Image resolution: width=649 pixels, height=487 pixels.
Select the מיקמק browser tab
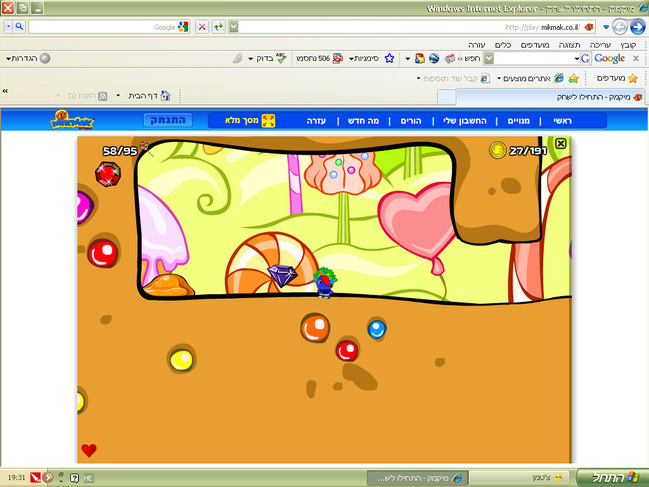point(545,97)
